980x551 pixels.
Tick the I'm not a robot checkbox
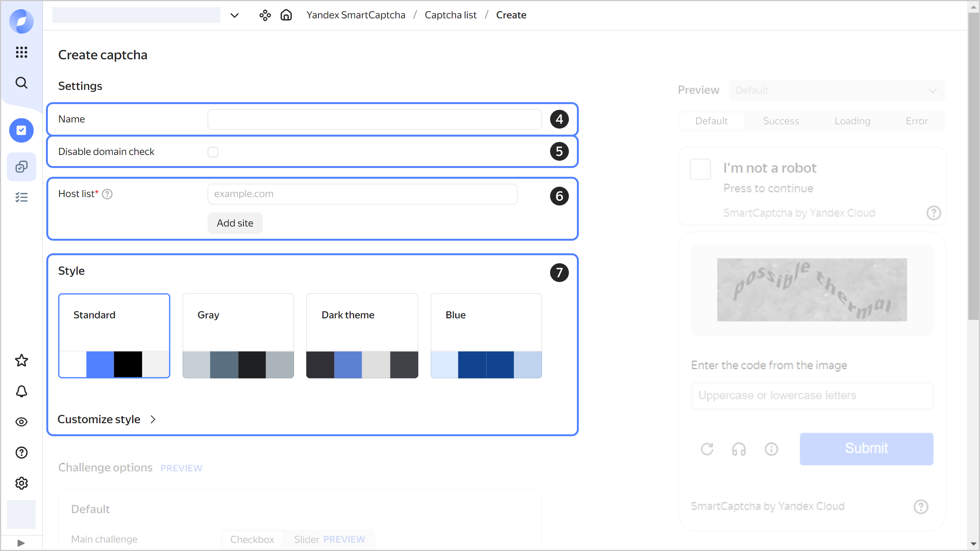tap(700, 169)
